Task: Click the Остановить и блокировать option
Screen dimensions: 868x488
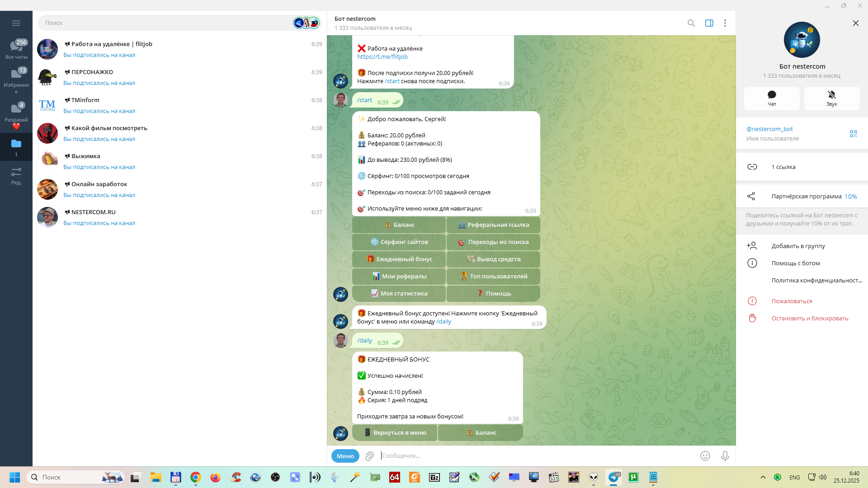Action: 809,319
